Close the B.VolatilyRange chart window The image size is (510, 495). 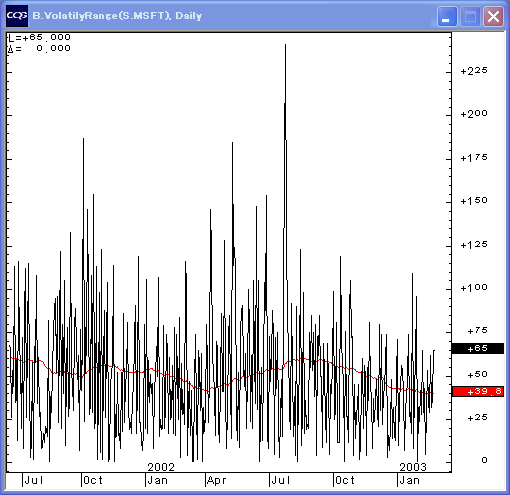(493, 16)
